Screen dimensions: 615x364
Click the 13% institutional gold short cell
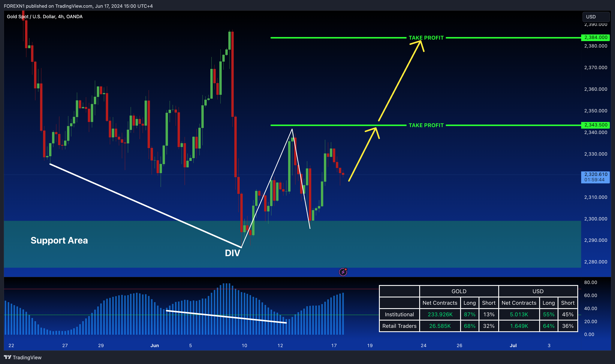[x=489, y=314]
